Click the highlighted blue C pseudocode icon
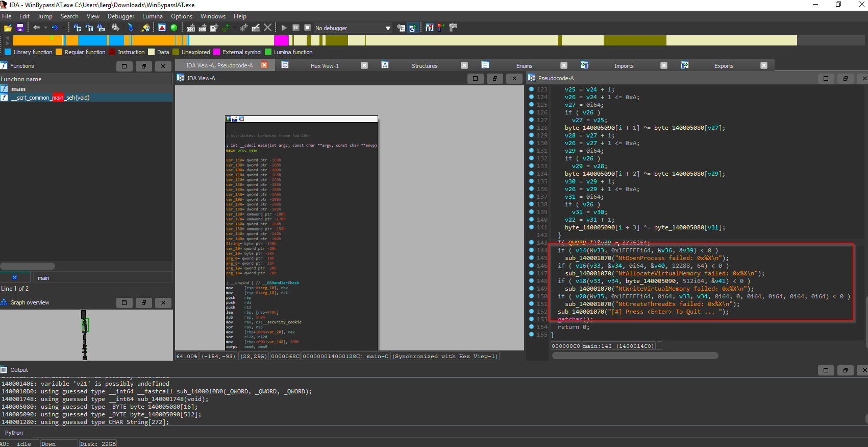Image resolution: width=868 pixels, height=447 pixels. pos(412,28)
